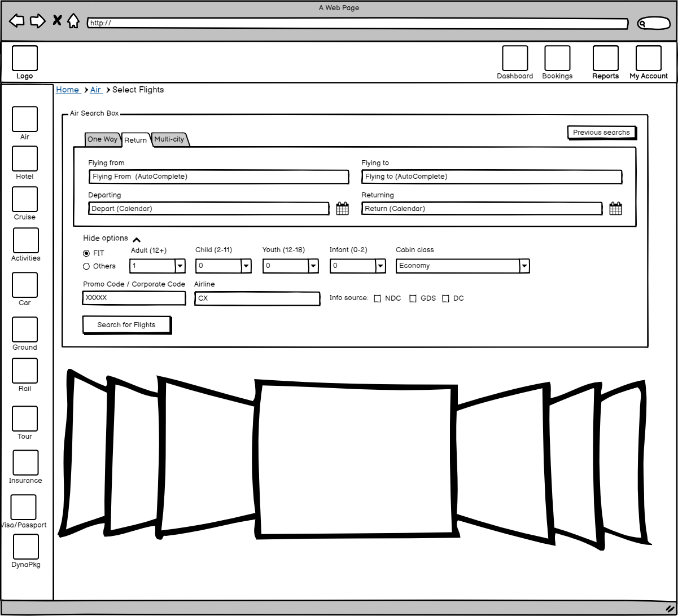The height and width of the screenshot is (616, 678).
Task: Open the Adult (12+) count dropdown
Action: (x=180, y=266)
